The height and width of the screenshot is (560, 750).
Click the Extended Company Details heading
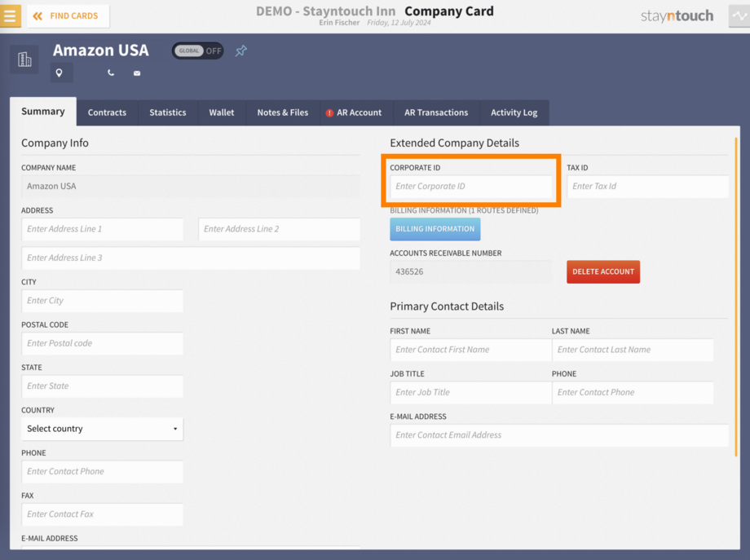(x=454, y=143)
